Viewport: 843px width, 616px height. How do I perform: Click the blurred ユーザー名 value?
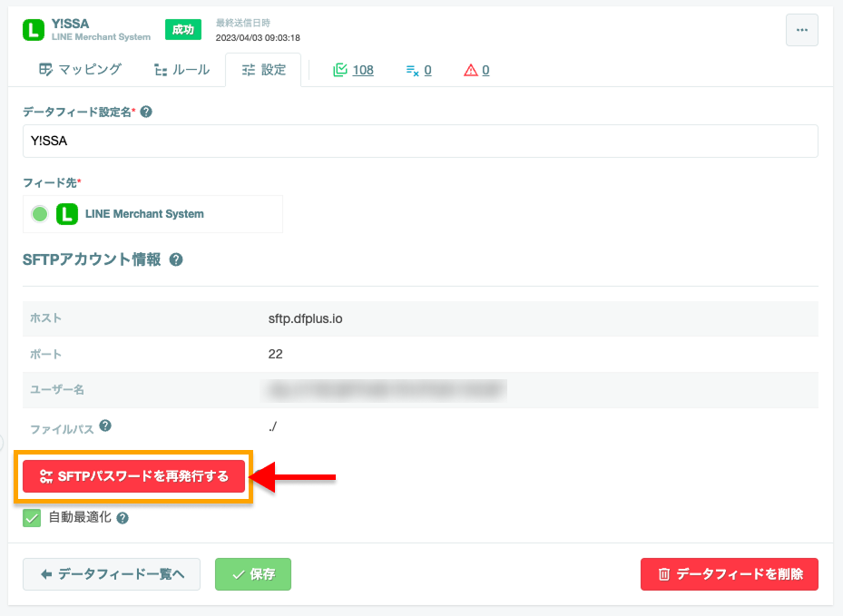[x=384, y=390]
